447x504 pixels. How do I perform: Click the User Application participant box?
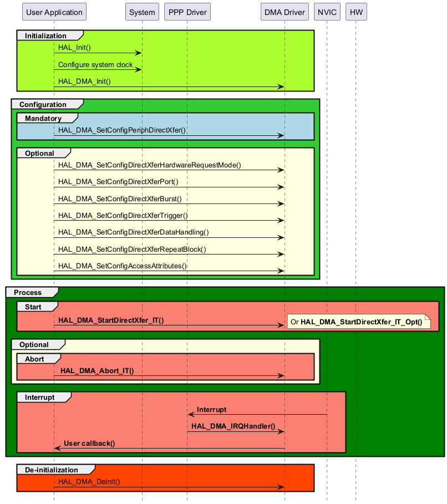tap(54, 12)
